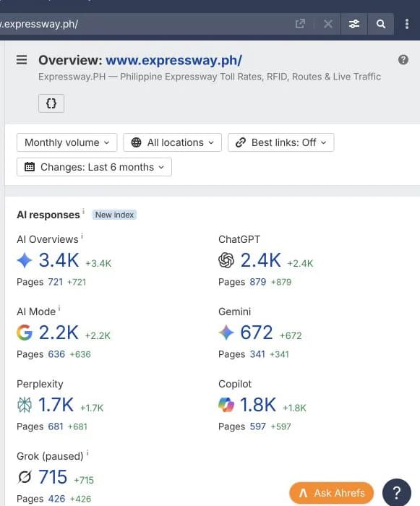Open the Best links: Off dropdown

click(281, 142)
